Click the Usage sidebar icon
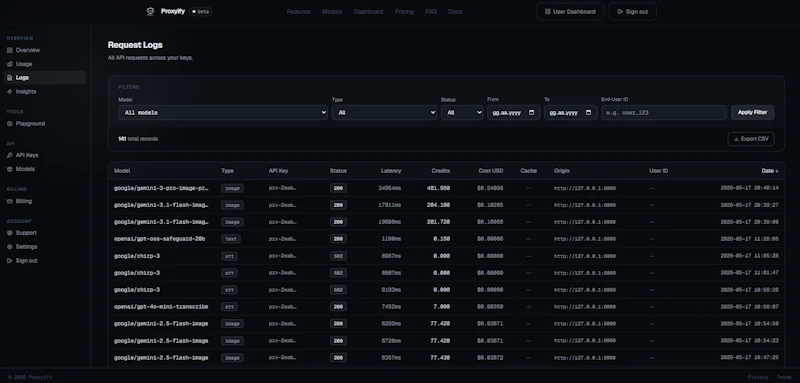Screen dimensions: 800x383 tap(10, 64)
